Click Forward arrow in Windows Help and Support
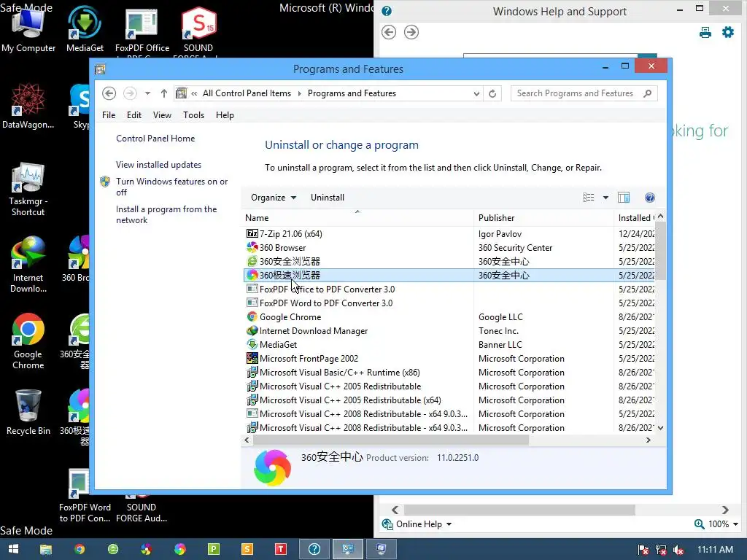This screenshot has height=560, width=747. click(411, 32)
